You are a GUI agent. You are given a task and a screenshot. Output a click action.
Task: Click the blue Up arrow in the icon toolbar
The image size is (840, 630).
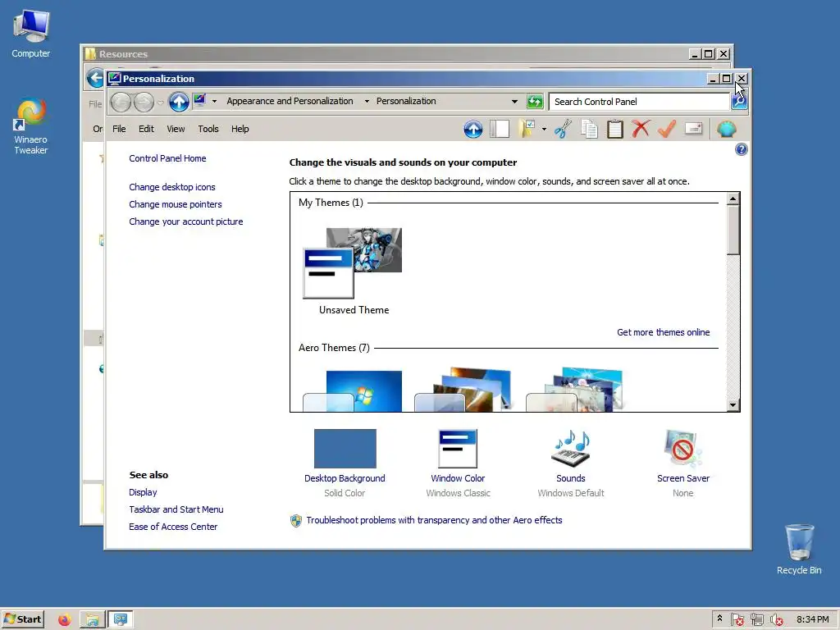pyautogui.click(x=473, y=129)
